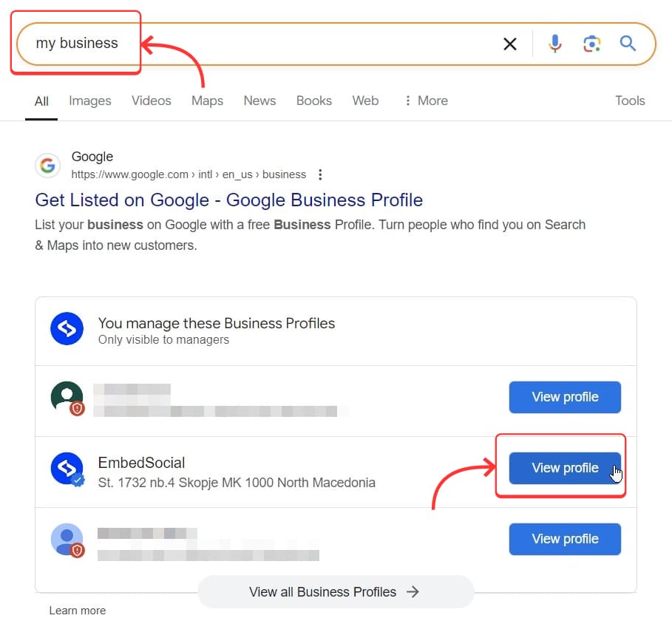672x635 pixels.
Task: Submit search with the magnifying glass icon
Action: pyautogui.click(x=628, y=44)
